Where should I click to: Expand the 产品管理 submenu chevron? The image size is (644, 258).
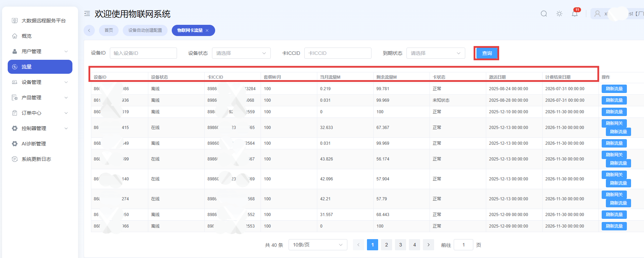click(66, 98)
